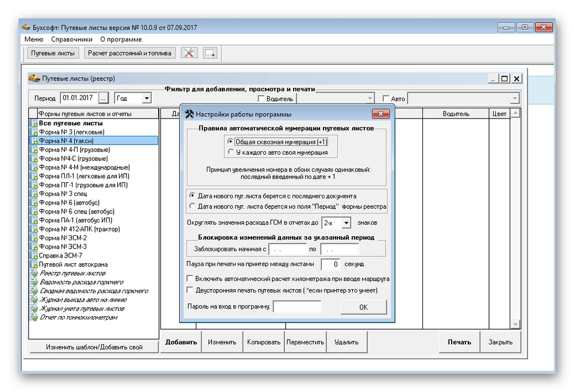This screenshot has width=574, height=392.
Task: Select Отчет по тоннокилометрам list item
Action: point(78,317)
